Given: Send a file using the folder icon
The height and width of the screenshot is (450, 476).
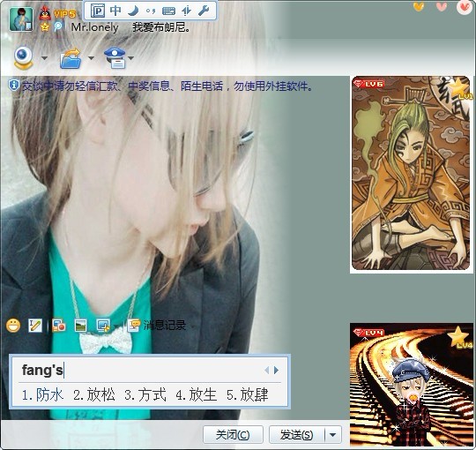Looking at the screenshot, I should coord(71,58).
